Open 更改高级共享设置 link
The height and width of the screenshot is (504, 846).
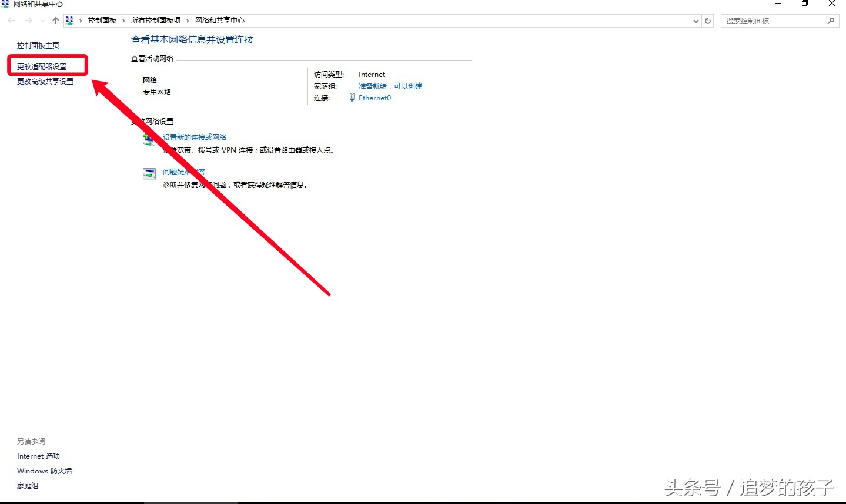[x=45, y=81]
